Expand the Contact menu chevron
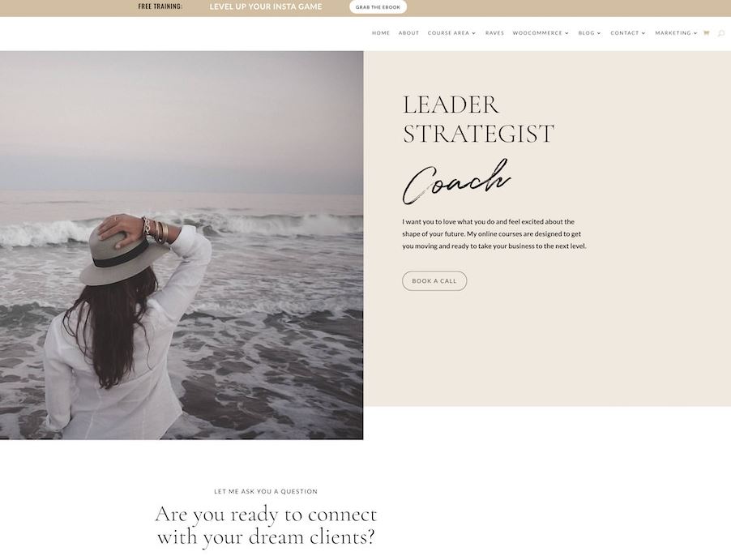Image resolution: width=731 pixels, height=560 pixels. pos(643,33)
